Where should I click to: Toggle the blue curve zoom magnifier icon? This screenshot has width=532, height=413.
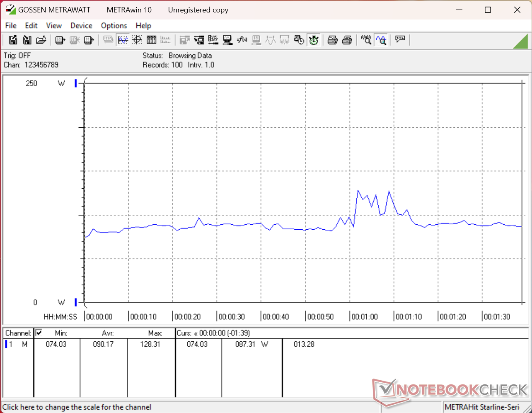point(381,40)
